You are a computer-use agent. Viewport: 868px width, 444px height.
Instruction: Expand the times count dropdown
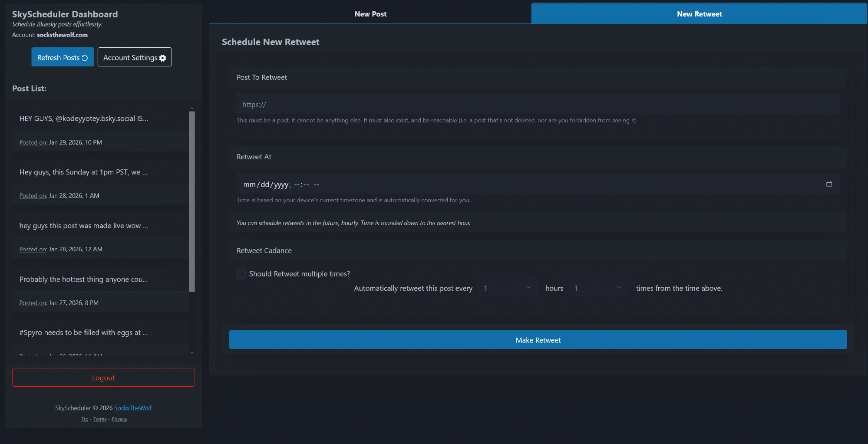(x=598, y=288)
